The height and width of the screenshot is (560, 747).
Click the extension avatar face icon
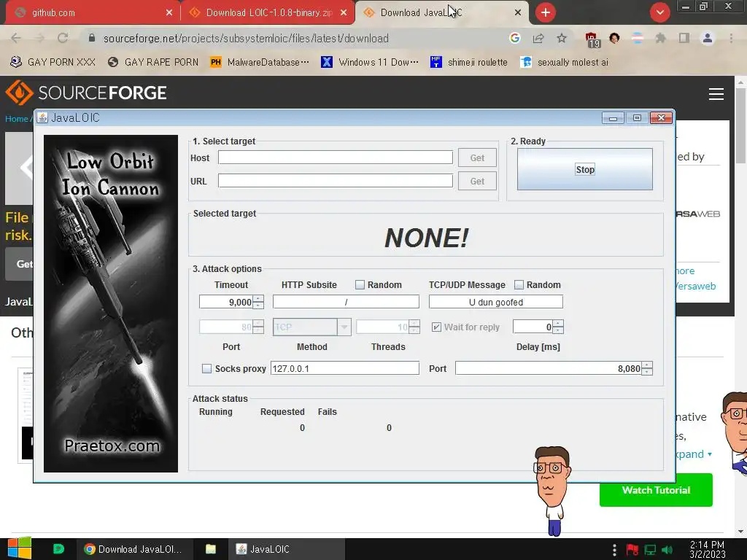[x=614, y=38]
